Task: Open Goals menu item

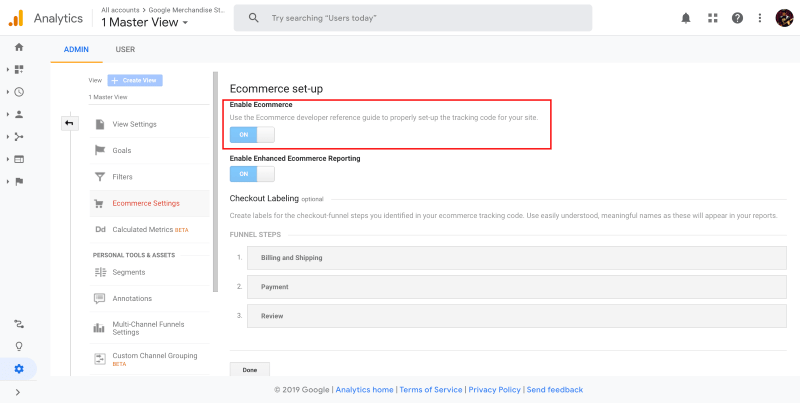Action: (149, 150)
